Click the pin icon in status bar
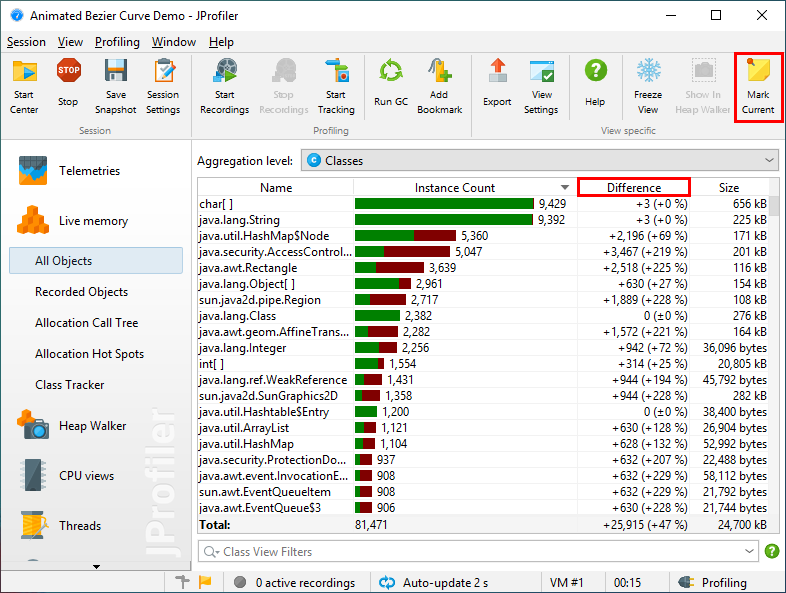786x593 pixels. pyautogui.click(x=183, y=582)
